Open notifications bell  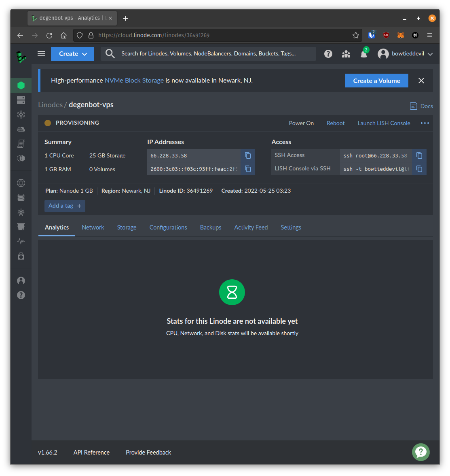[364, 54]
